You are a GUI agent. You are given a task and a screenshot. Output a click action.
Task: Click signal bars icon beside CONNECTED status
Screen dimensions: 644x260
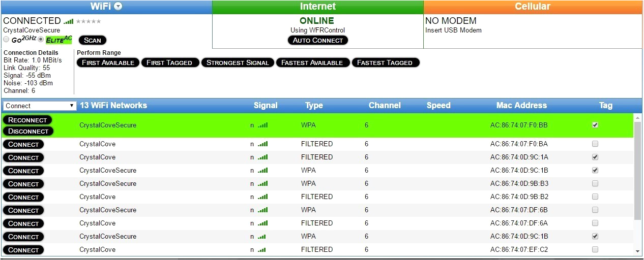pos(68,21)
